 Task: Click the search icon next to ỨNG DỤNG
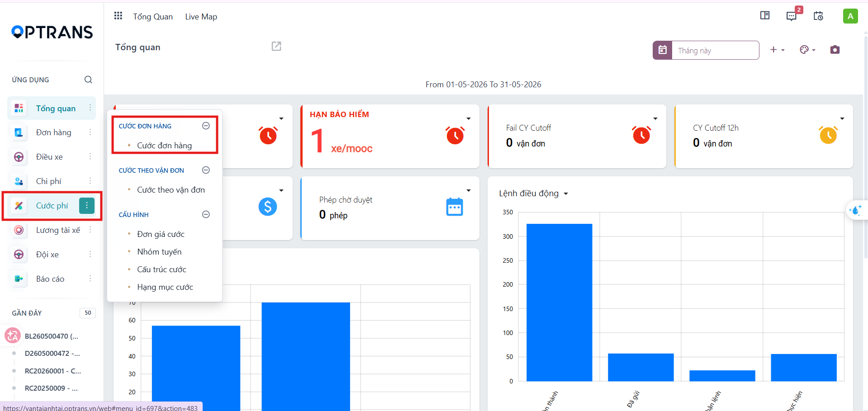88,80
